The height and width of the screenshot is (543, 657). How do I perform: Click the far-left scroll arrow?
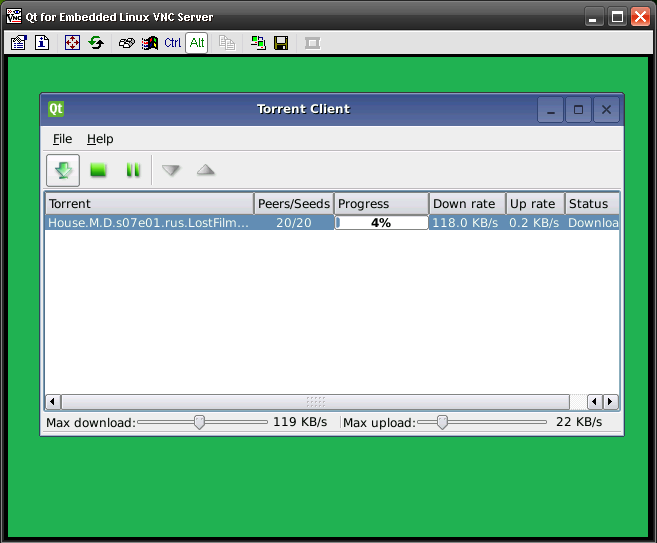tap(53, 402)
